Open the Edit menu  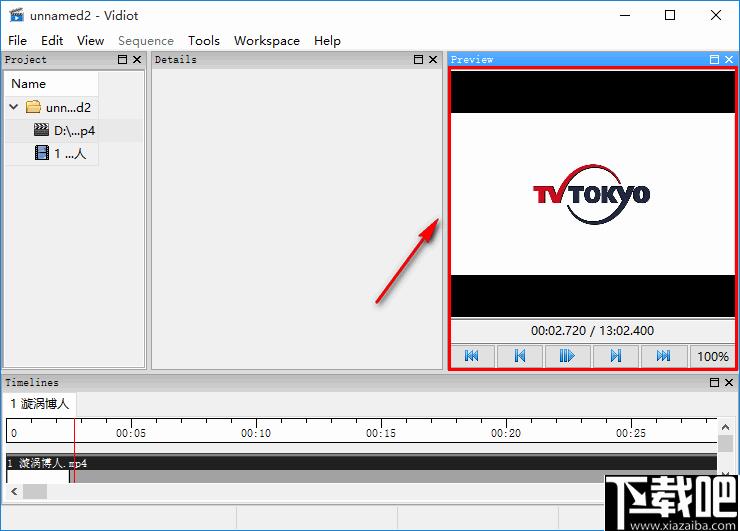click(x=52, y=41)
